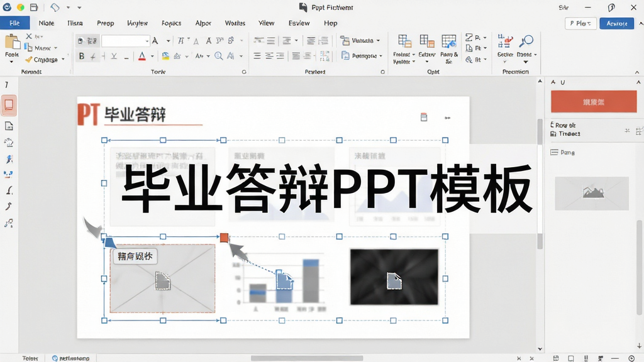644x362 pixels.
Task: Select the dark image placeholder on the slide
Action: coord(394,277)
